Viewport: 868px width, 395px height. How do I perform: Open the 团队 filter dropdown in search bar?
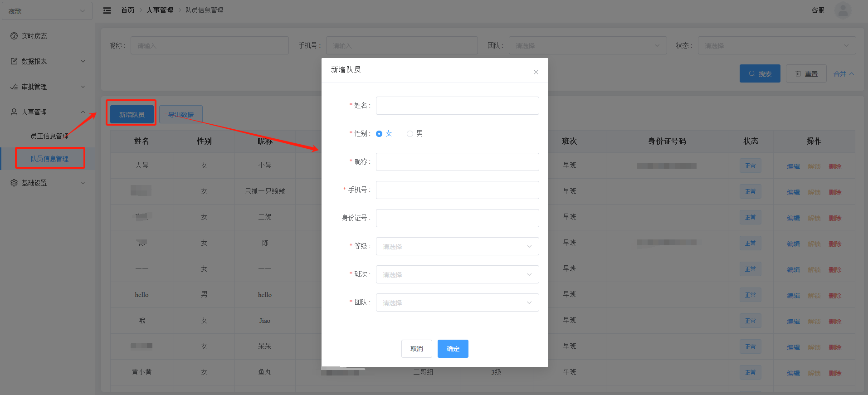(588, 45)
